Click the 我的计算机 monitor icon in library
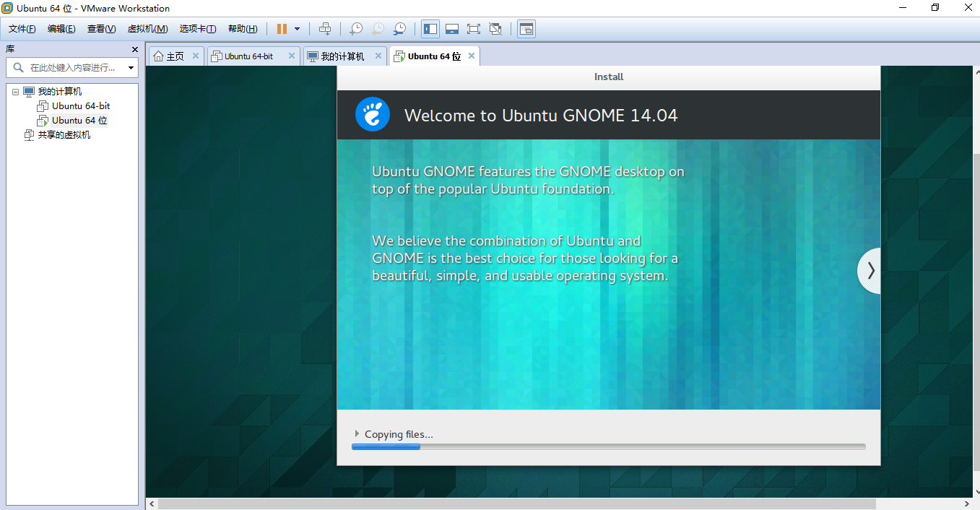The image size is (980, 510). click(29, 92)
